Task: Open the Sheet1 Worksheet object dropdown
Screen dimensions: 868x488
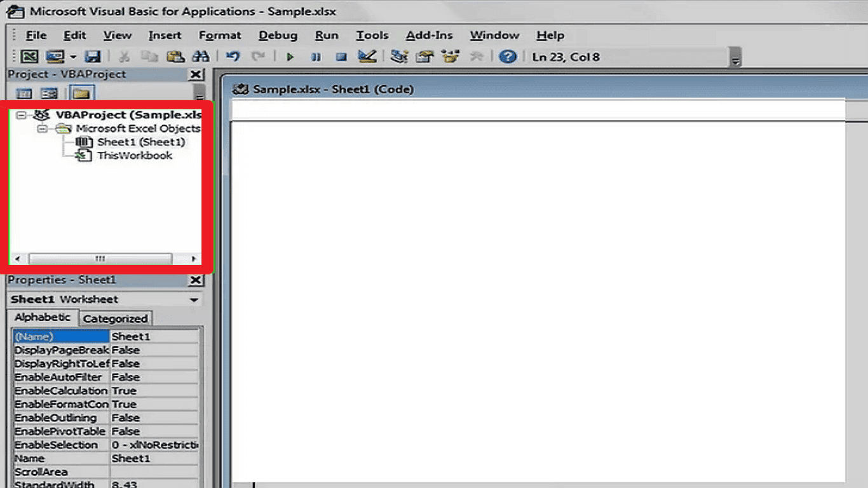Action: pyautogui.click(x=194, y=299)
